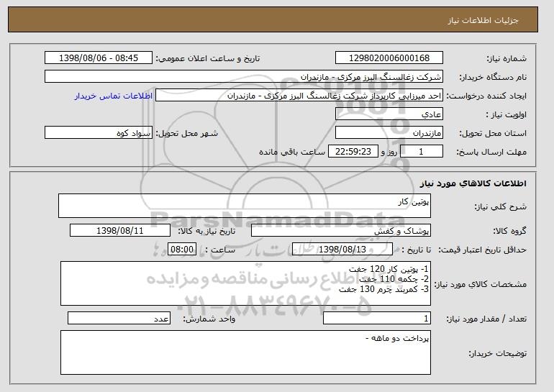The image size is (554, 392).
Task: Click the label استان محل تحویل
Action: point(493,133)
